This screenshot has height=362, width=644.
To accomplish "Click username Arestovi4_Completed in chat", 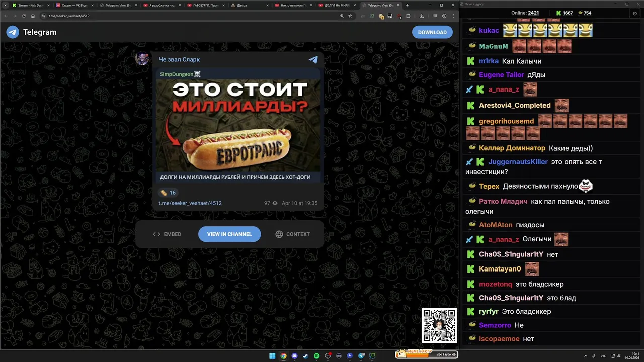I will click(515, 105).
